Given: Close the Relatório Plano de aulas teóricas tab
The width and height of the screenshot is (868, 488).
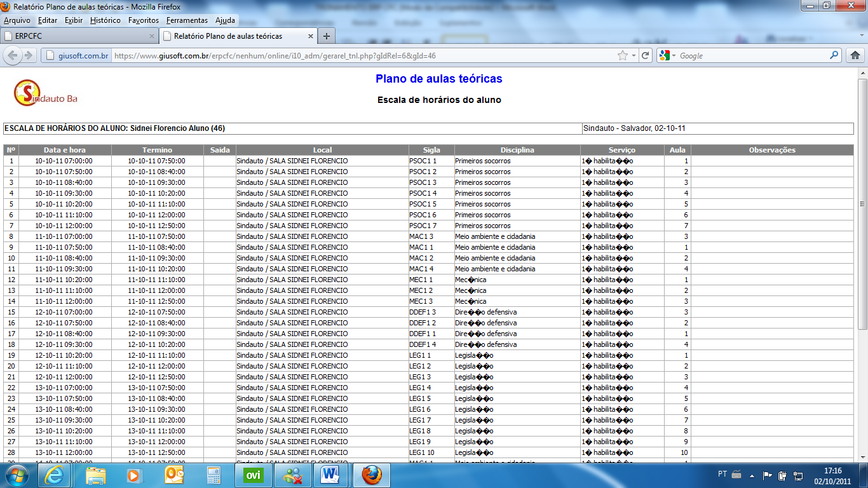Looking at the screenshot, I should coord(311,36).
